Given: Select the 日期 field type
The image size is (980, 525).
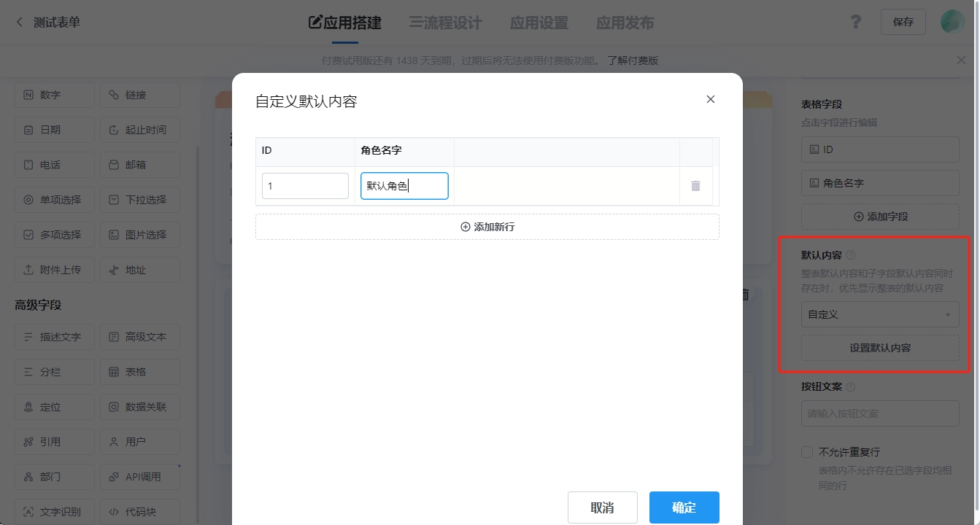Looking at the screenshot, I should (x=55, y=130).
